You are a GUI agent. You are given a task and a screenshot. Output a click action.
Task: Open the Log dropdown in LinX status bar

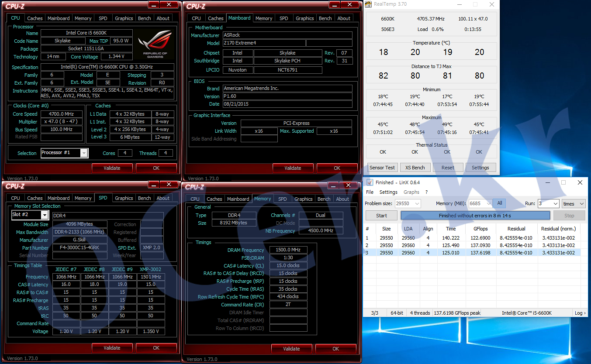[x=580, y=313]
